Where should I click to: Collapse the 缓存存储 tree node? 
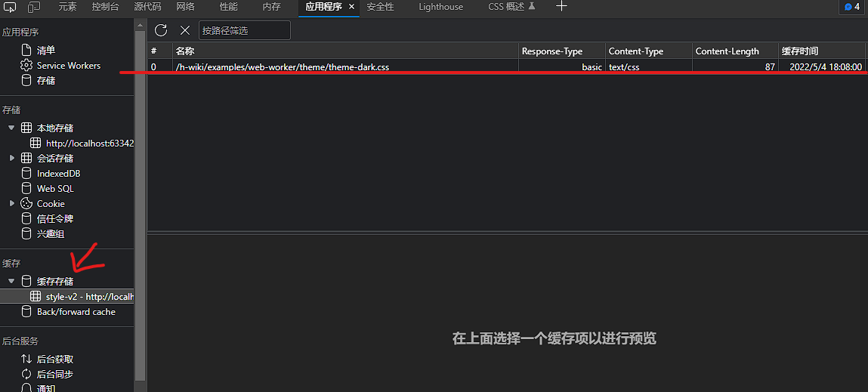11,281
